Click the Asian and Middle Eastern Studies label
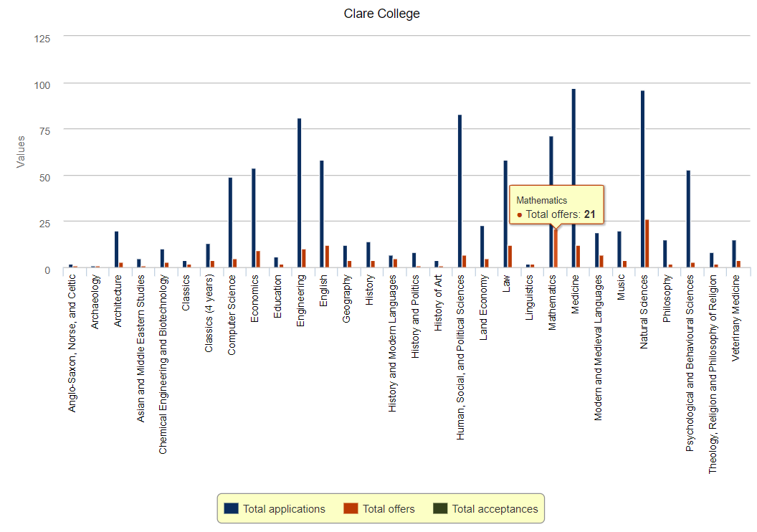 (x=141, y=348)
